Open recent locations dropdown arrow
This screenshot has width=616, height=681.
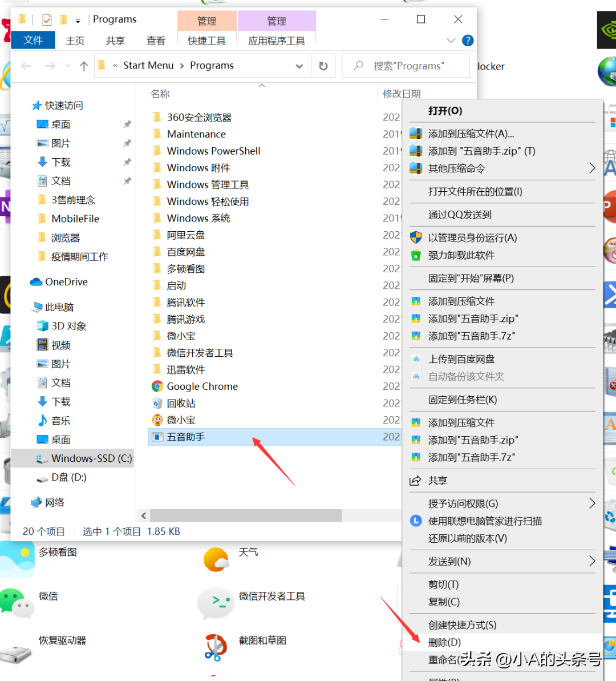click(68, 66)
